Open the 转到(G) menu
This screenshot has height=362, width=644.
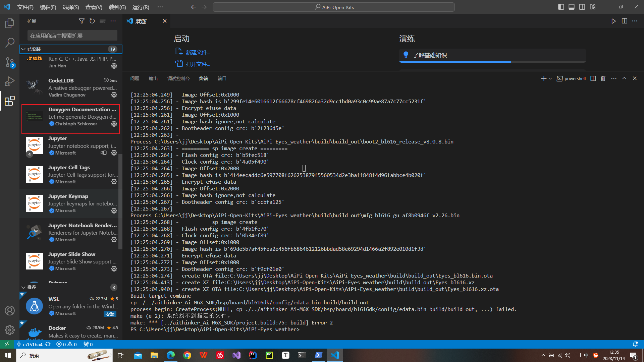[x=117, y=7]
